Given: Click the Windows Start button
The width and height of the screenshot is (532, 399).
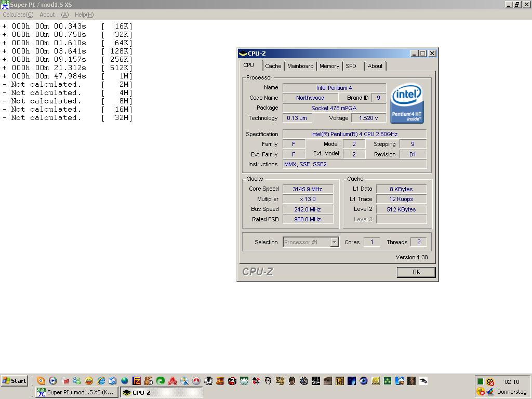Looking at the screenshot, I should 14,381.
